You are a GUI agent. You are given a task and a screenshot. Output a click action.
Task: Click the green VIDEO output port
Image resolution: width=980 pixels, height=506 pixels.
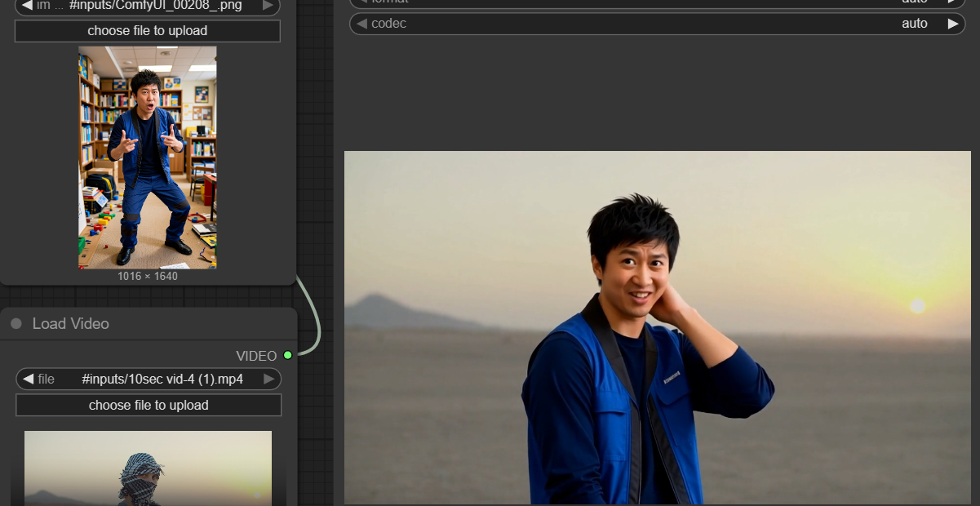pos(287,355)
